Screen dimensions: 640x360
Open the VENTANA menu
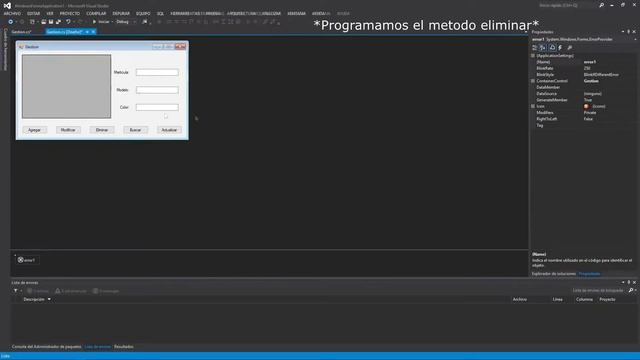296,13
